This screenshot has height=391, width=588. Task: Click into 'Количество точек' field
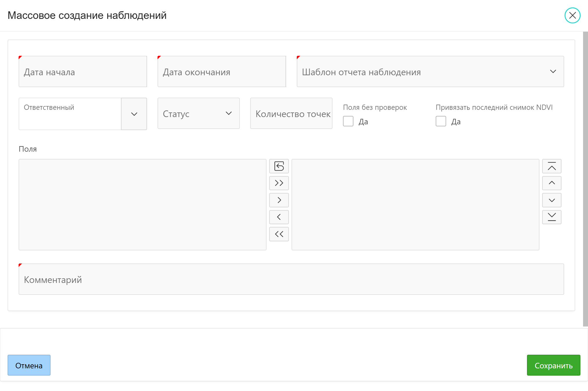(291, 113)
